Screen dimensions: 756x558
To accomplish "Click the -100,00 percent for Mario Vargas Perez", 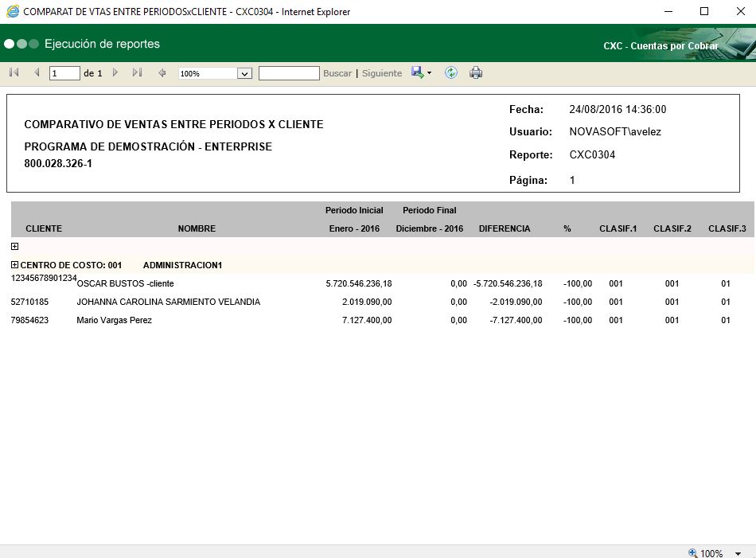I will (578, 320).
